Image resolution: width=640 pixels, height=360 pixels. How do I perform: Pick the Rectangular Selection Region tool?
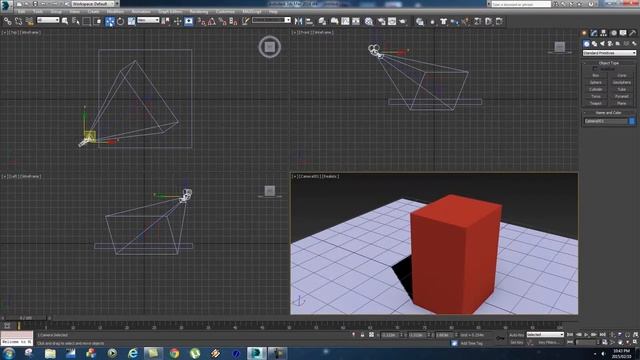[87, 21]
